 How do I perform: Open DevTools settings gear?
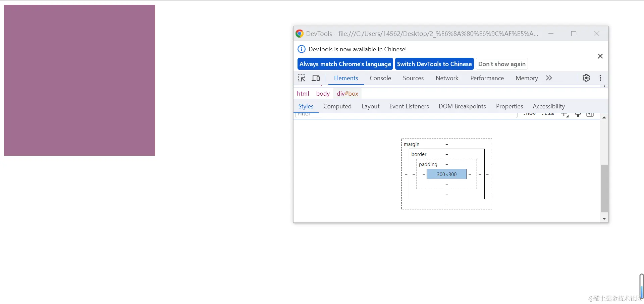[x=586, y=78]
